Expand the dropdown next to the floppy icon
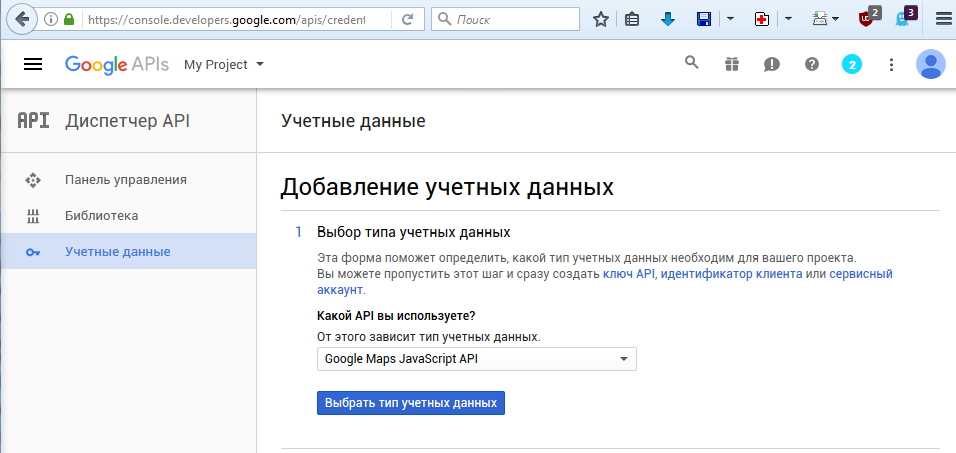956x453 pixels. pos(730,20)
